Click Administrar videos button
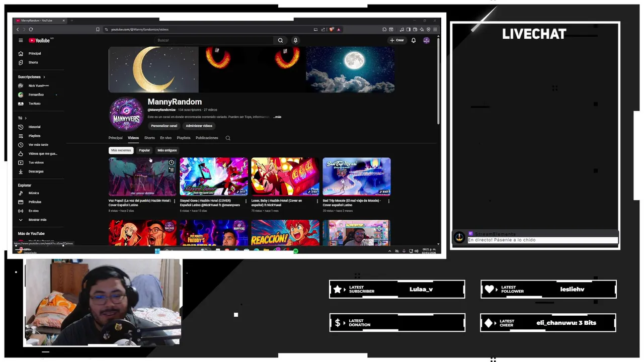 pos(199,126)
